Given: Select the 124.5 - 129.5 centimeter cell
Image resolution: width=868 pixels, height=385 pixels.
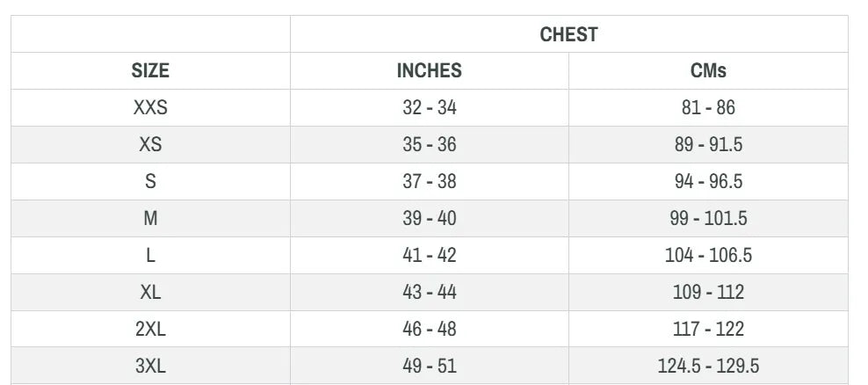Looking at the screenshot, I should 708,366.
